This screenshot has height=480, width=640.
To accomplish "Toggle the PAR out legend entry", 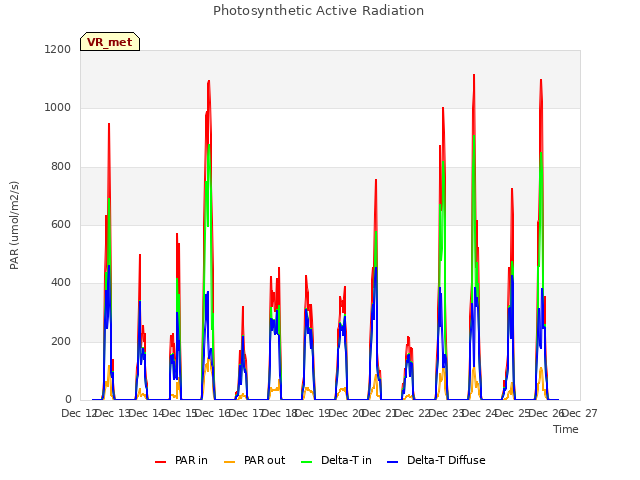I will tap(255, 460).
